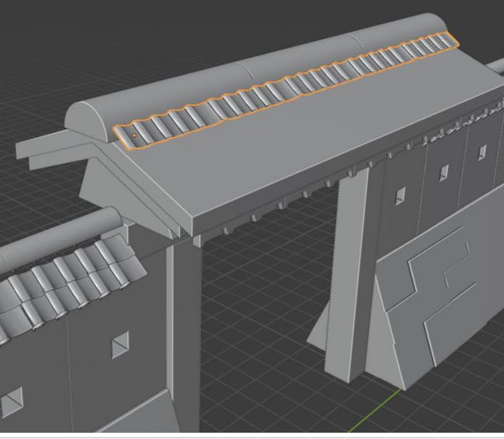Click the orange origin dot on the selected tiles

pyautogui.click(x=134, y=135)
